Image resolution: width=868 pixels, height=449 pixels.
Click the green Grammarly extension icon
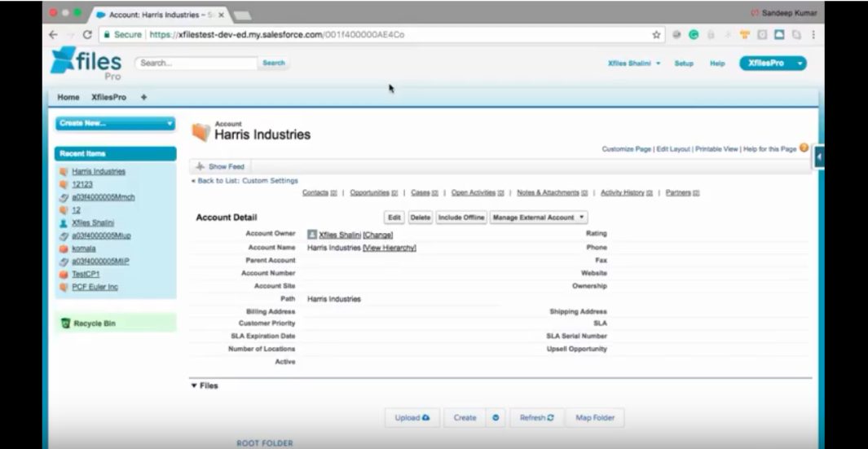point(693,34)
